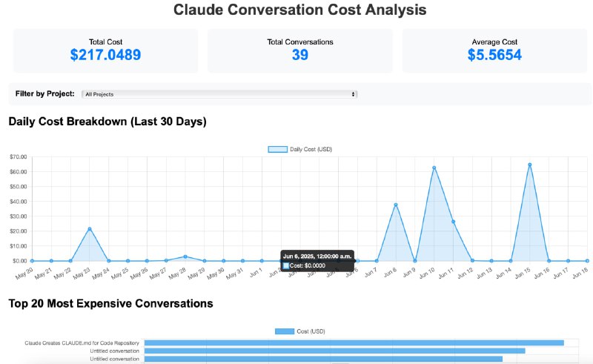The image size is (593, 364).
Task: Select the Jun 11 data point
Action: click(454, 222)
